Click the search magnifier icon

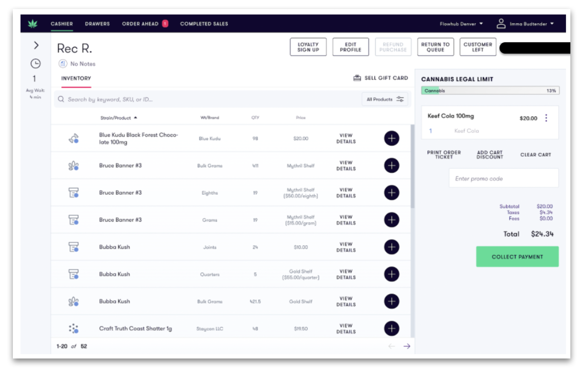coord(61,99)
